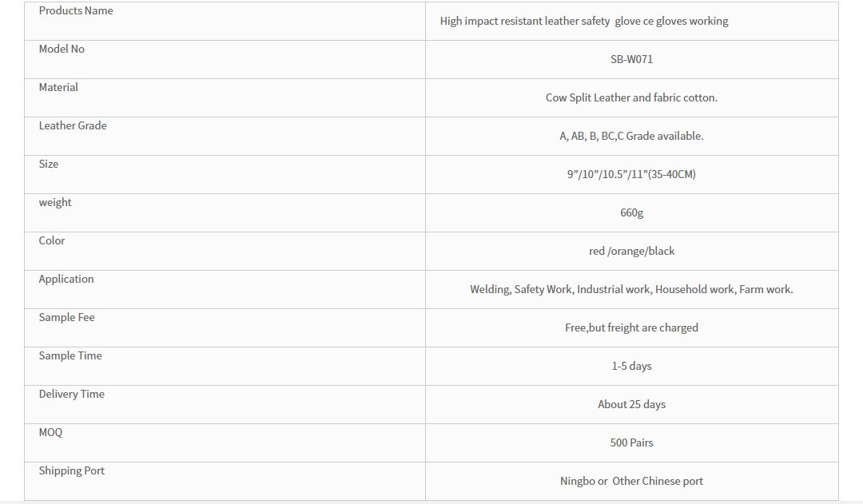
Task: Click Free,but freight are charged text
Action: [631, 328]
